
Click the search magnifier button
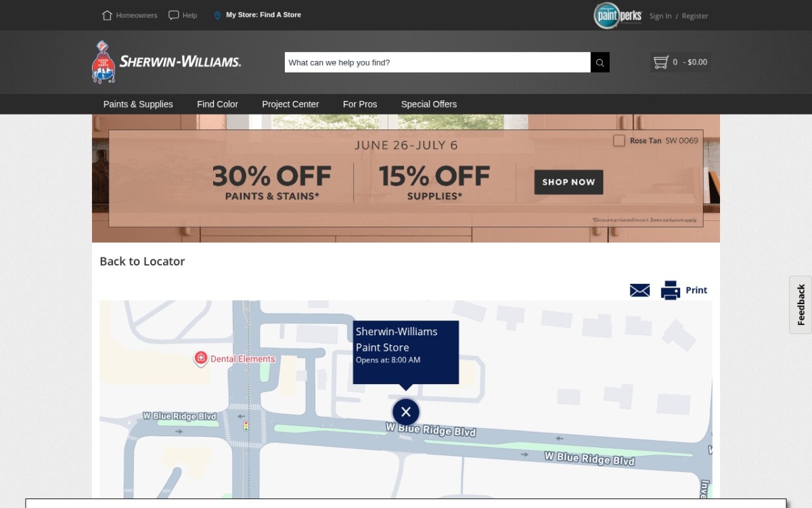pyautogui.click(x=600, y=62)
